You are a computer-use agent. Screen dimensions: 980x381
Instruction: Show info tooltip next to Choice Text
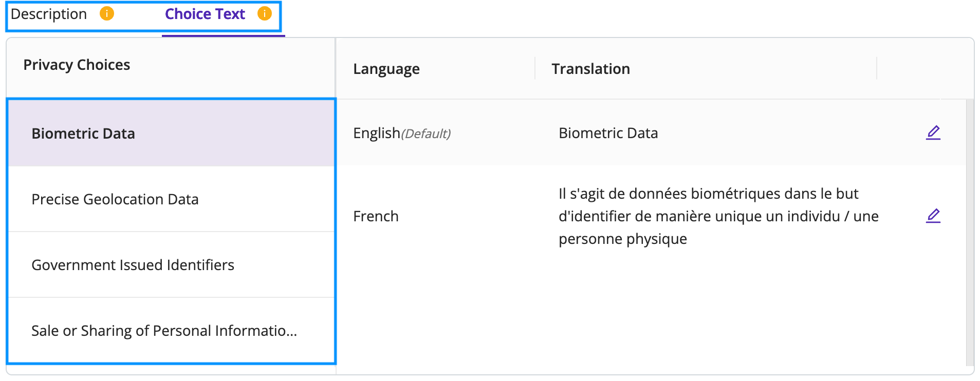265,13
